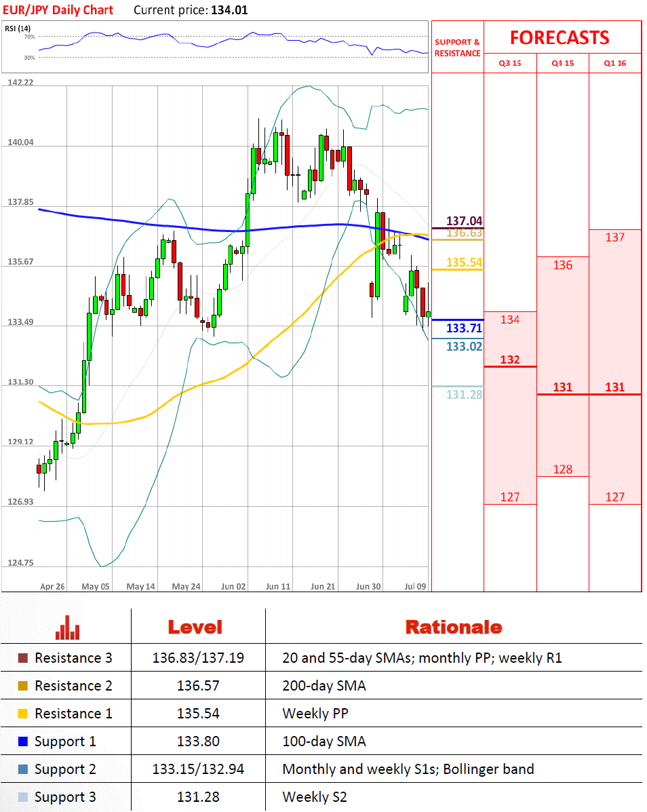Click the current price value 134.01
This screenshot has width=647, height=812.
point(229,10)
